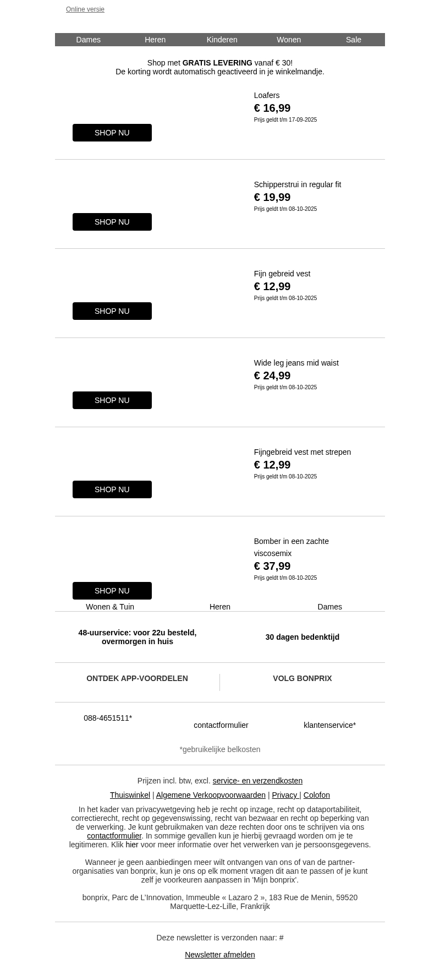Open the Wonen category tab

pos(288,40)
